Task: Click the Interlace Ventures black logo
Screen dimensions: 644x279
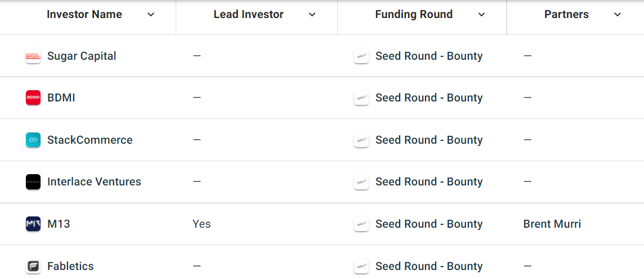Action: [33, 182]
